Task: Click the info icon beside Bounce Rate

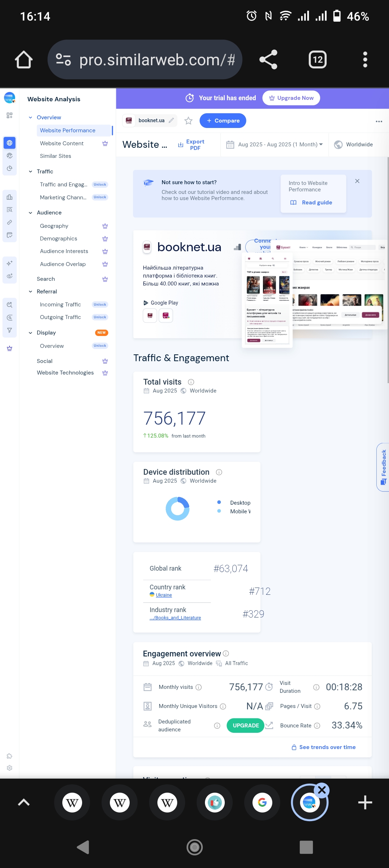Action: click(x=317, y=725)
